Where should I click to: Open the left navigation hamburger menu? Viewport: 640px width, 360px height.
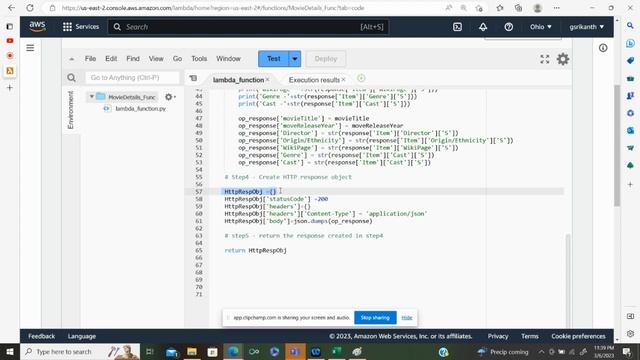(x=30, y=48)
